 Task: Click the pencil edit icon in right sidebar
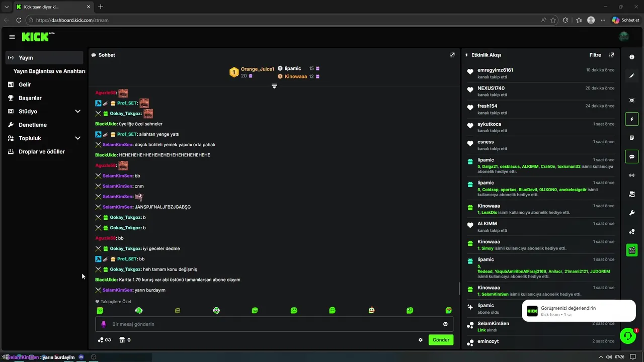(632, 76)
